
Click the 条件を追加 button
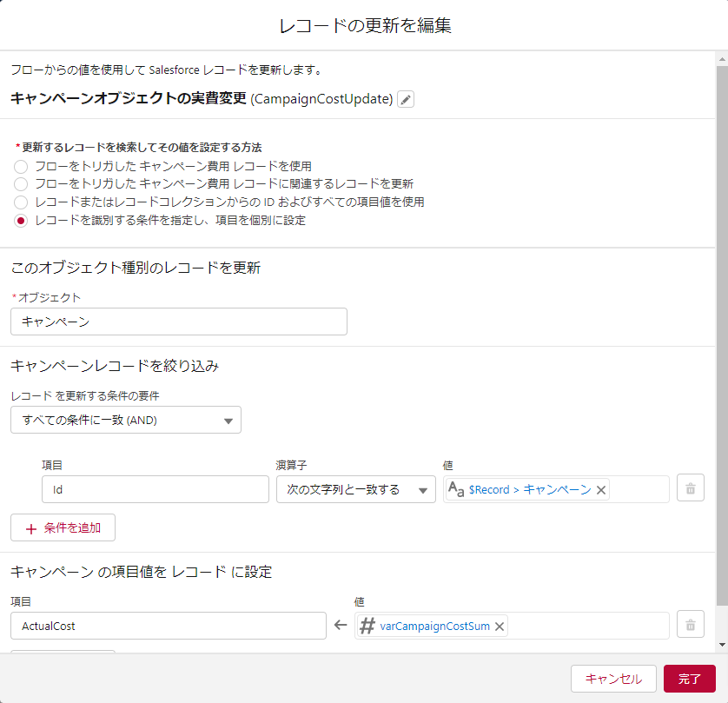[x=63, y=527]
